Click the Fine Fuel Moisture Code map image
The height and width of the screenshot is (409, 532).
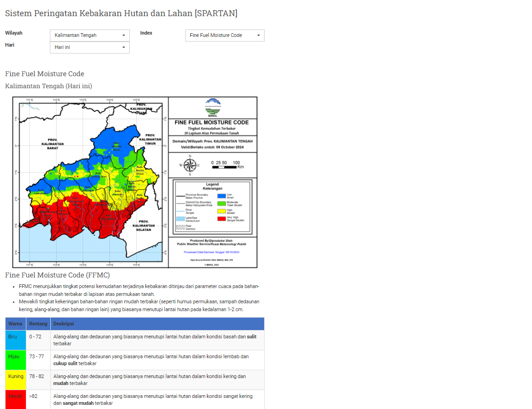[135, 182]
